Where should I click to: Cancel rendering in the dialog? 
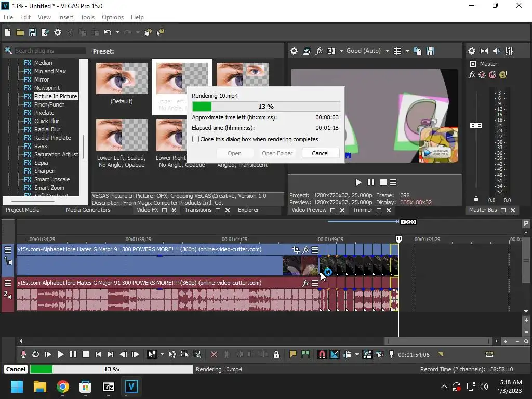point(320,153)
